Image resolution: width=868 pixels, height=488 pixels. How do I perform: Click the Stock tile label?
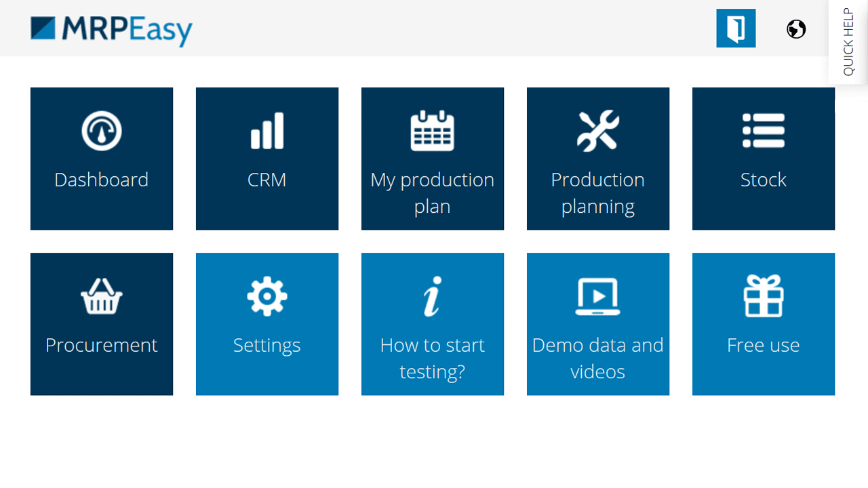764,180
